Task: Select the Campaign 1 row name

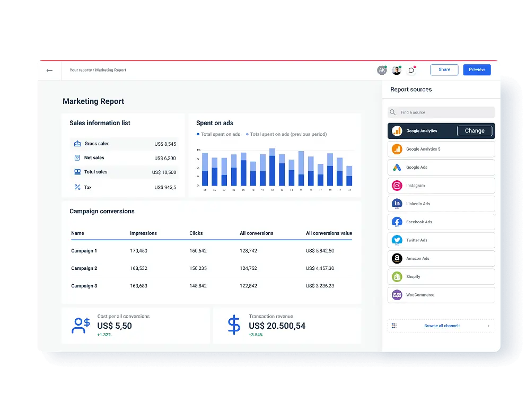Action: (x=84, y=251)
